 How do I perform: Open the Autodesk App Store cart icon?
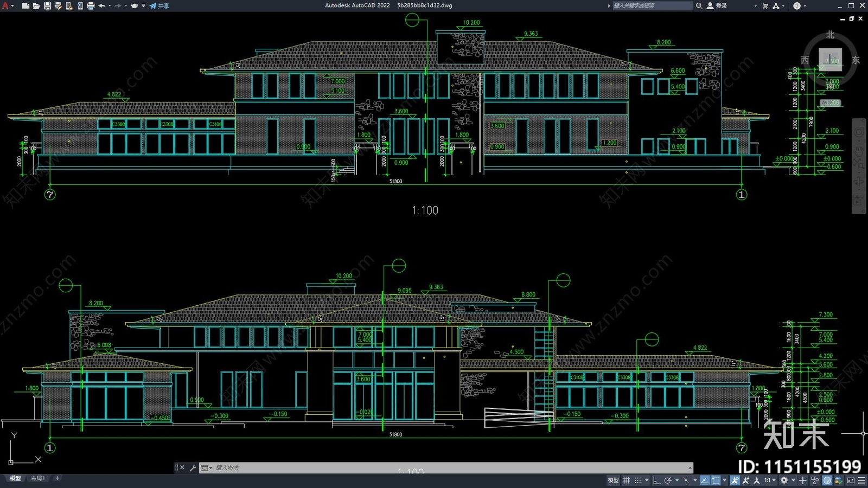point(765,6)
